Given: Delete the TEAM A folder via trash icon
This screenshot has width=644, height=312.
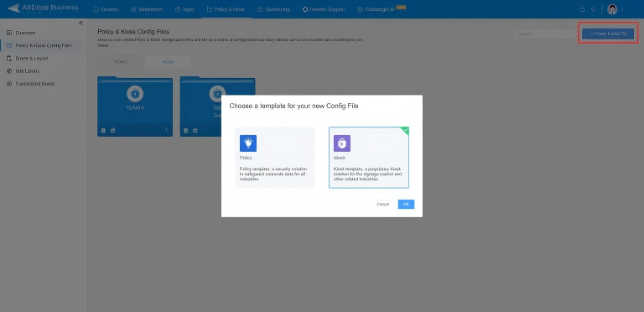Looking at the screenshot, I should point(103,130).
